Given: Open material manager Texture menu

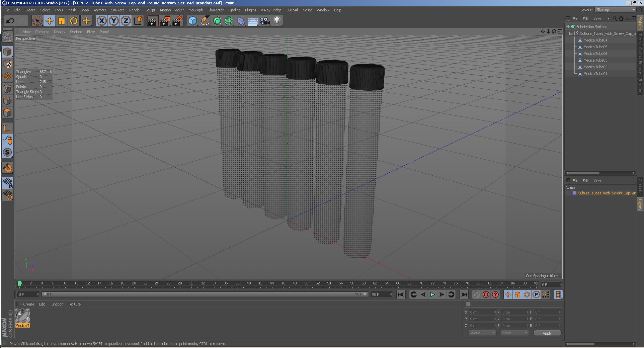Looking at the screenshot, I should pos(74,304).
